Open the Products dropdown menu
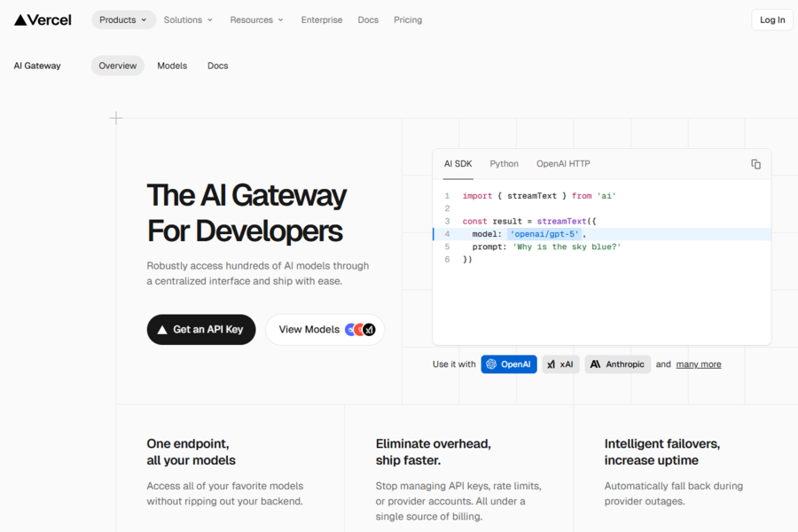 pyautogui.click(x=123, y=20)
